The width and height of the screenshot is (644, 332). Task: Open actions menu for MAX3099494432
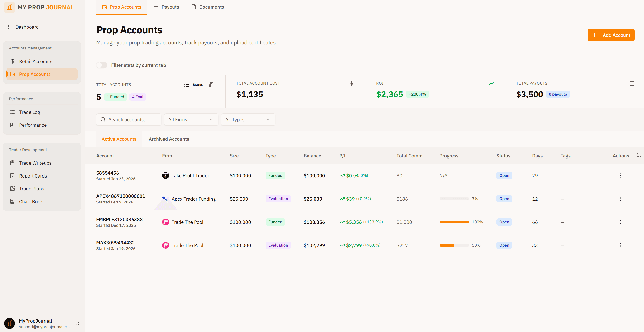tap(621, 245)
